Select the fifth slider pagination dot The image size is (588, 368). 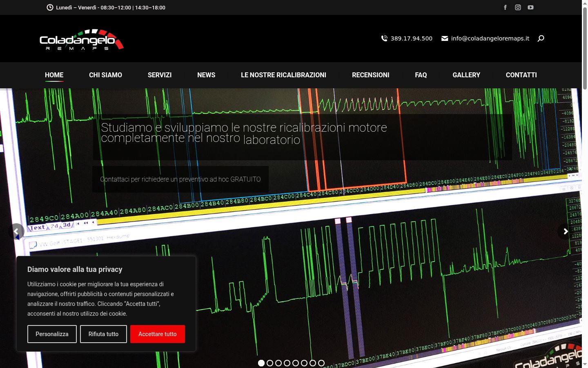click(x=296, y=363)
